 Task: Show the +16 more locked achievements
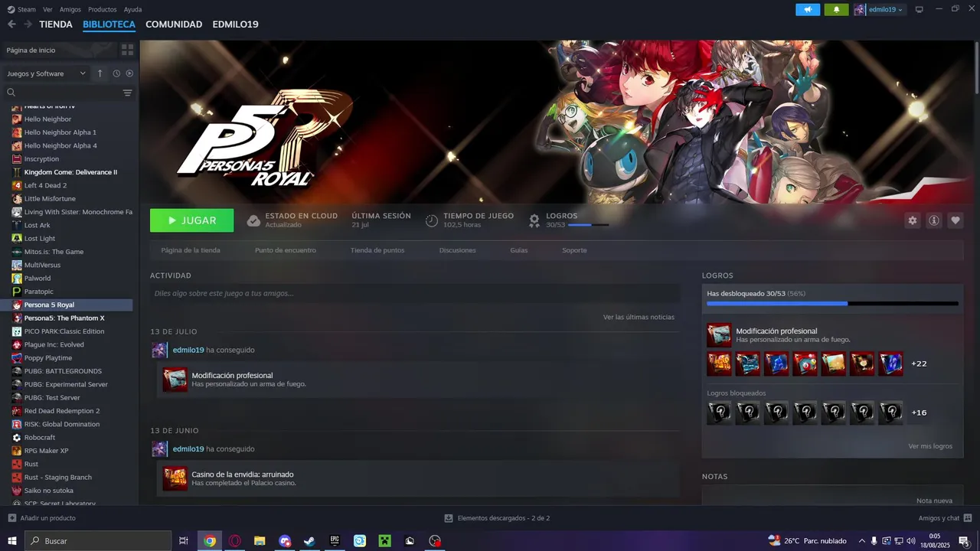click(919, 412)
